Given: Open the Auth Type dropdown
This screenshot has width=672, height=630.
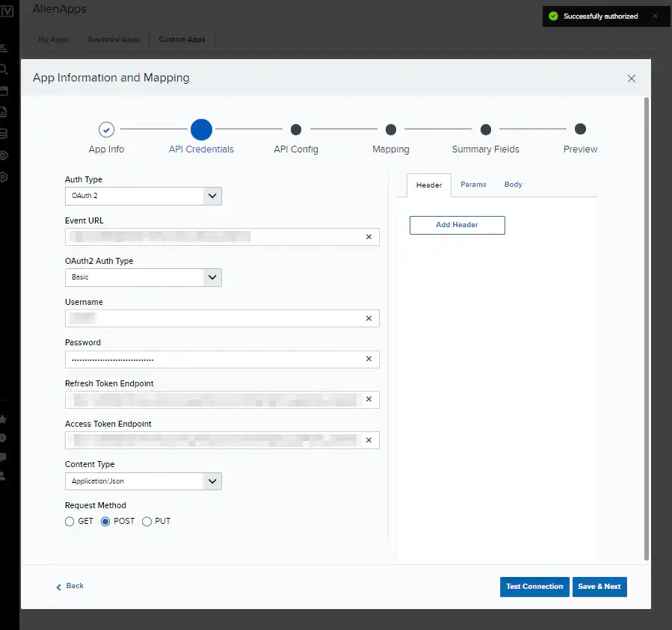Looking at the screenshot, I should (x=143, y=196).
